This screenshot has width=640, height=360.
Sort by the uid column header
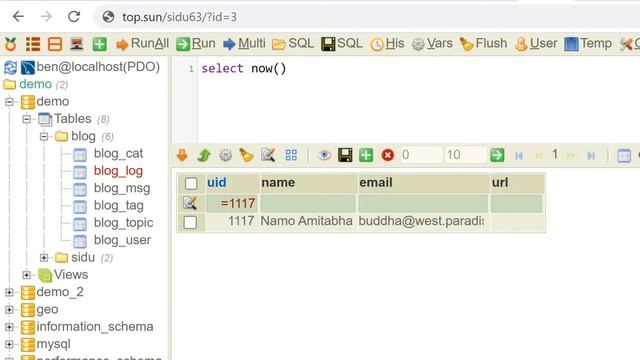[x=216, y=182]
